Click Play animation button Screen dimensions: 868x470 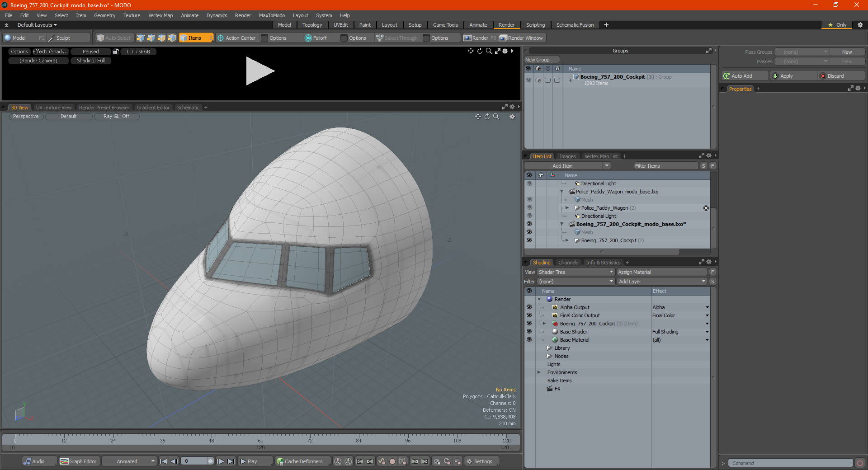coord(255,461)
